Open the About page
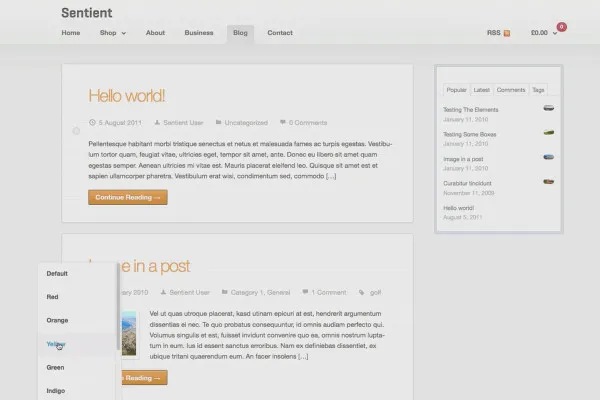Screen dimensions: 600x400 tap(155, 33)
